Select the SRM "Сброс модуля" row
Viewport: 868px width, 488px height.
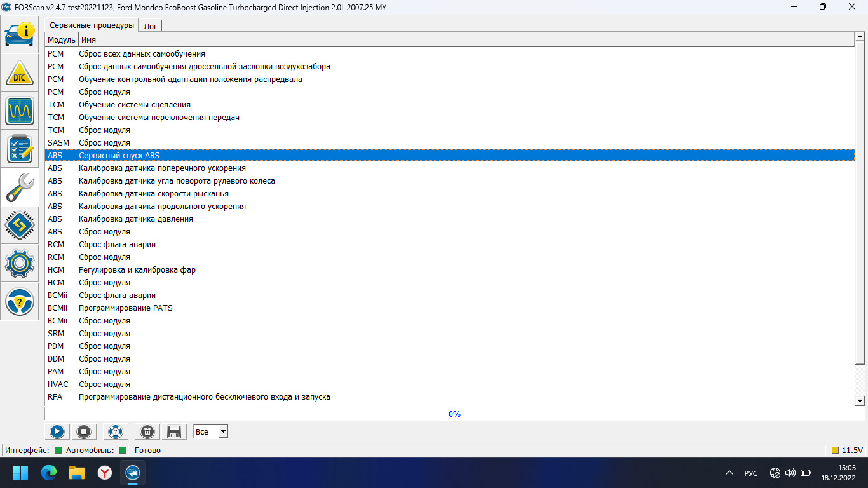click(x=450, y=334)
